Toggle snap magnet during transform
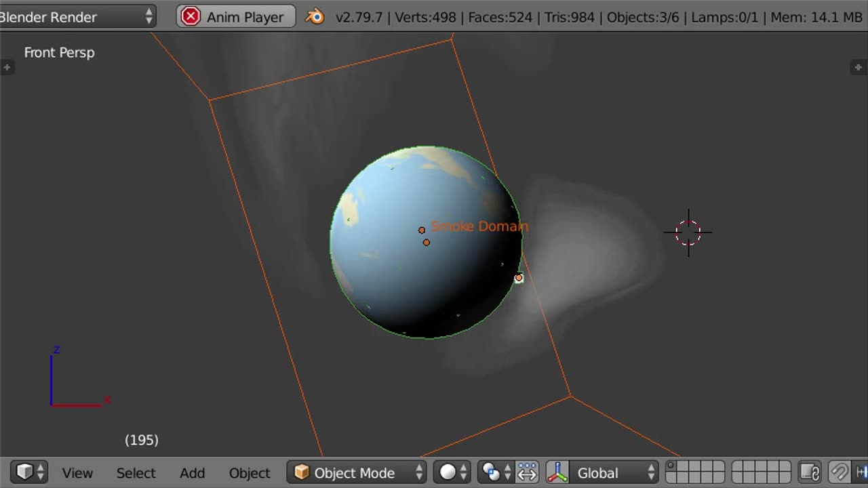This screenshot has width=868, height=488. pyautogui.click(x=840, y=472)
